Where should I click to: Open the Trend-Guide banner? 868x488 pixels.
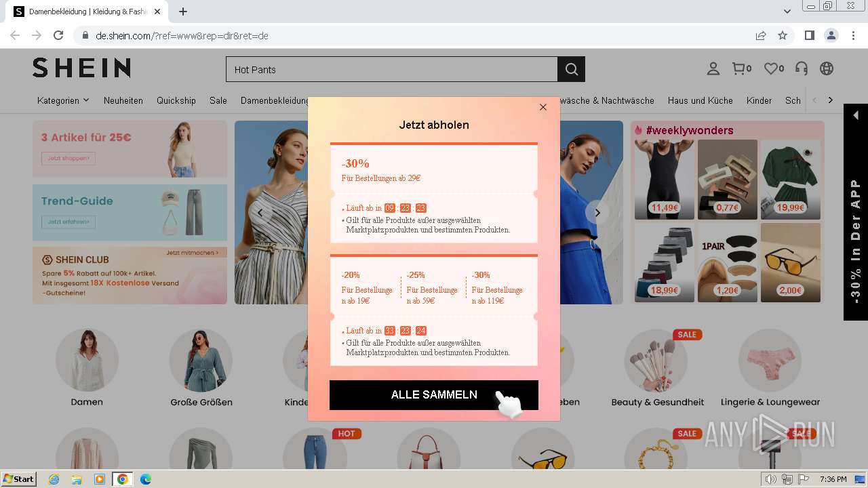[130, 212]
